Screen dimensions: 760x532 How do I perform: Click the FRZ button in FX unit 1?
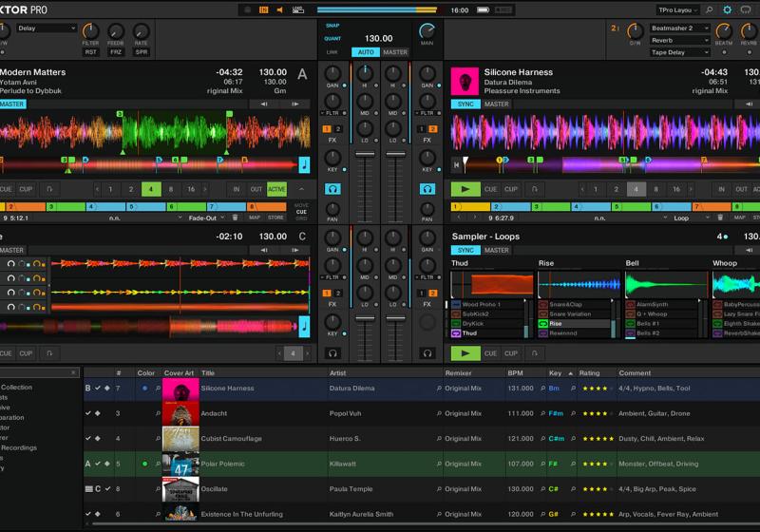point(116,52)
